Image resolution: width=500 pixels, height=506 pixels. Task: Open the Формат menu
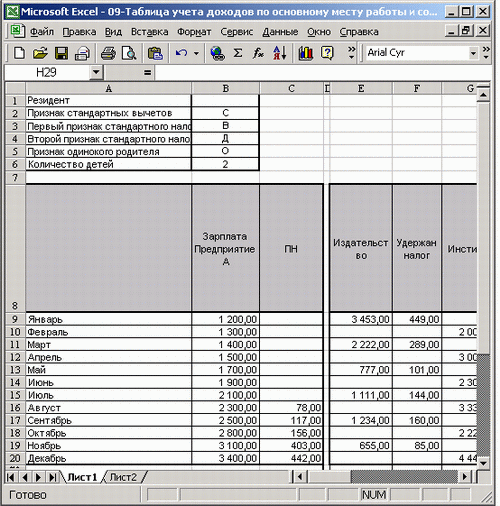194,32
